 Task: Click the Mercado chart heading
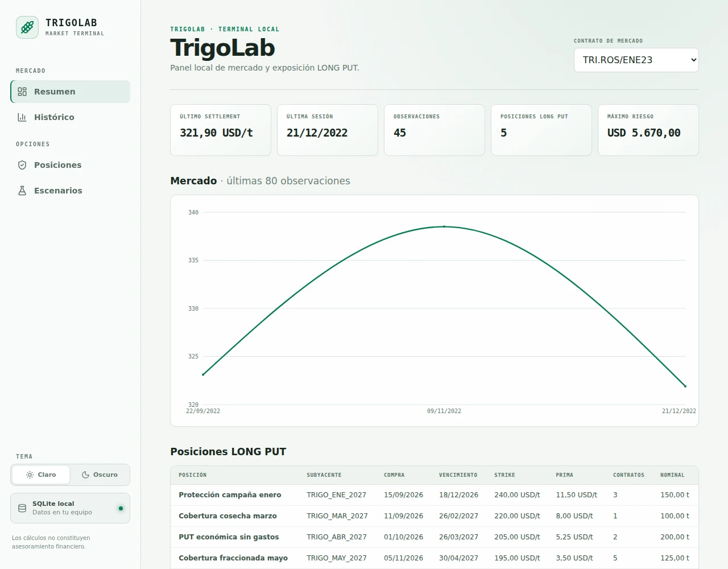click(260, 181)
